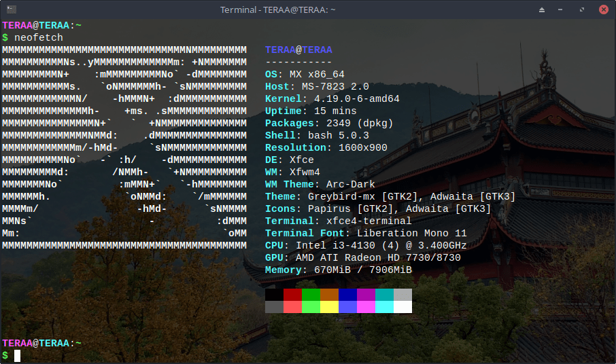Viewport: 616px width, 364px height.
Task: Click the 'DE: Xfce' line
Action: [x=290, y=160]
